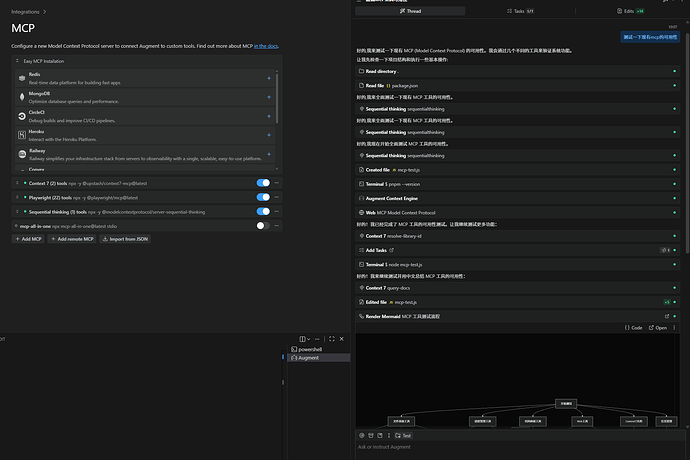Click Import from JSON button

coord(125,239)
